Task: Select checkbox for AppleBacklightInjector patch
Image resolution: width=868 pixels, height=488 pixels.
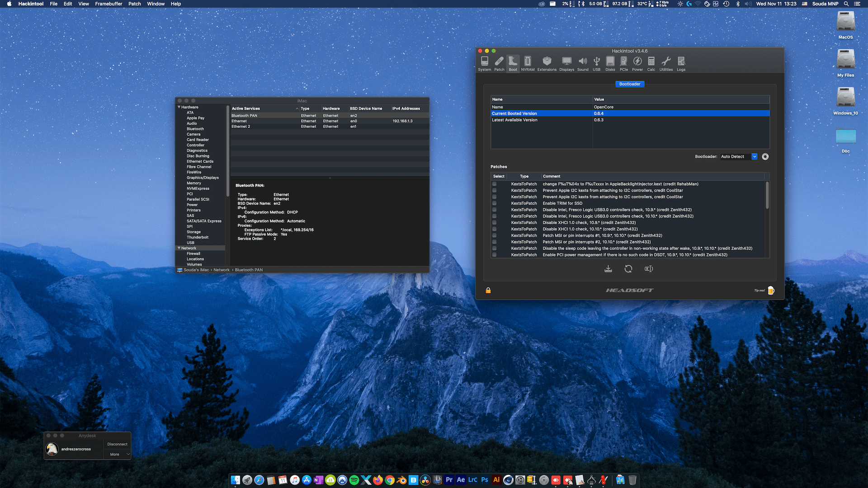Action: coord(494,184)
